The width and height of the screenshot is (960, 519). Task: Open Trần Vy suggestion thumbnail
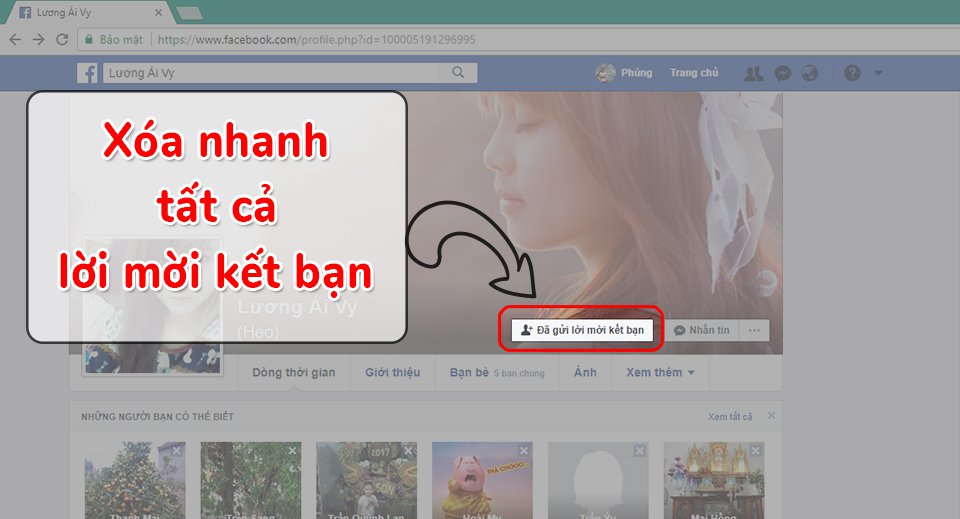(598, 480)
